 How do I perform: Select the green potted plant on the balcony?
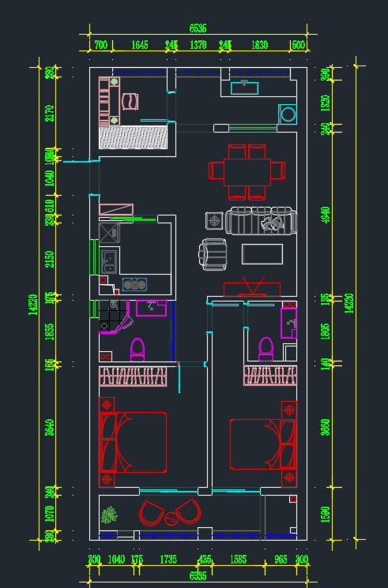[x=109, y=515]
